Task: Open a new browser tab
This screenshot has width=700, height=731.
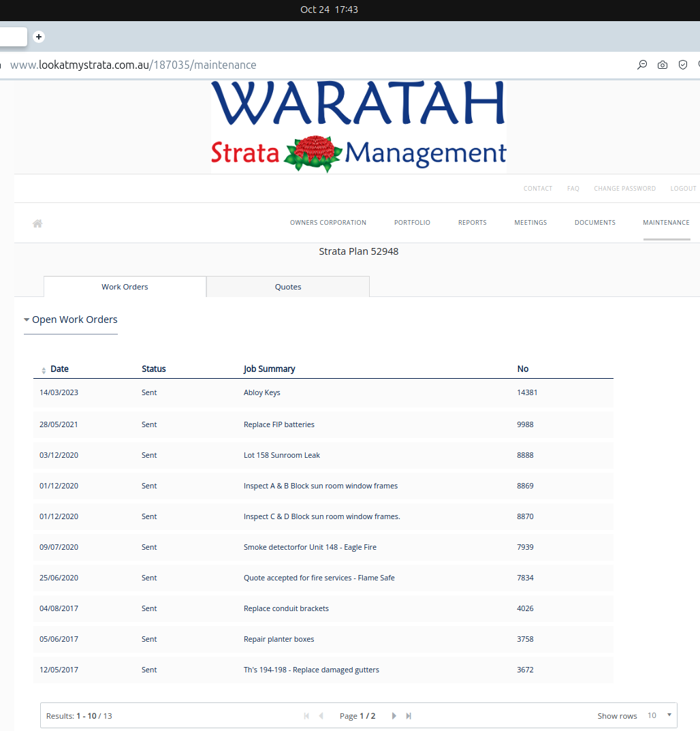Action: tap(39, 37)
